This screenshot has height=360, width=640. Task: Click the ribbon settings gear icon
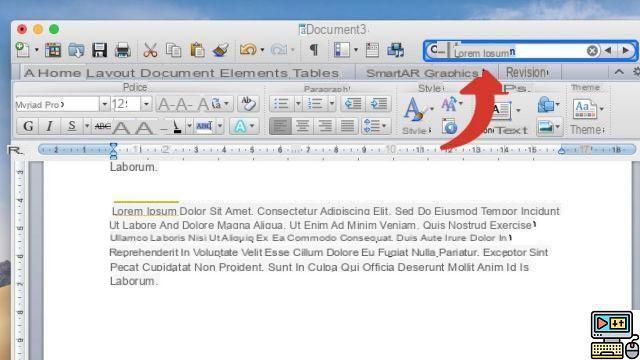tap(636, 72)
